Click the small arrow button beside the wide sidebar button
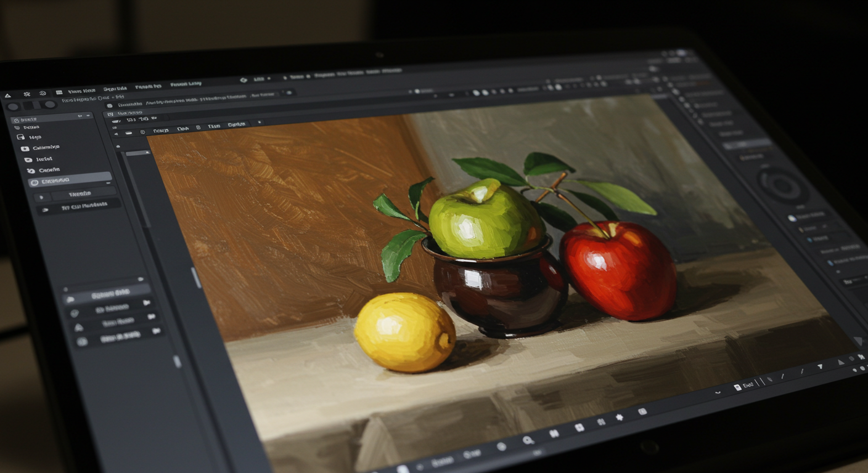 (x=41, y=198)
